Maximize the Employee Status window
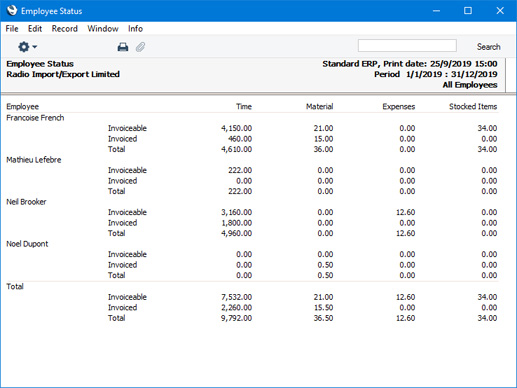 point(468,11)
